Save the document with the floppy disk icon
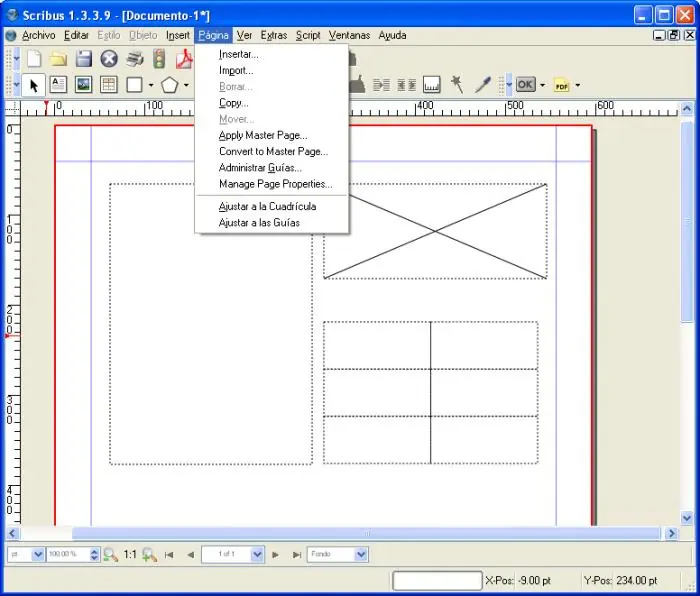Image resolution: width=700 pixels, height=596 pixels. click(83, 59)
